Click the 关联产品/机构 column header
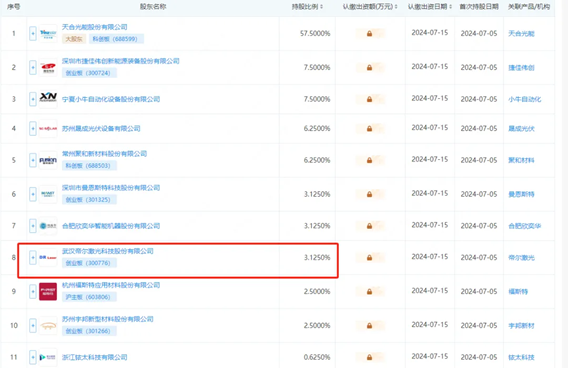The height and width of the screenshot is (368, 568). coord(529,7)
